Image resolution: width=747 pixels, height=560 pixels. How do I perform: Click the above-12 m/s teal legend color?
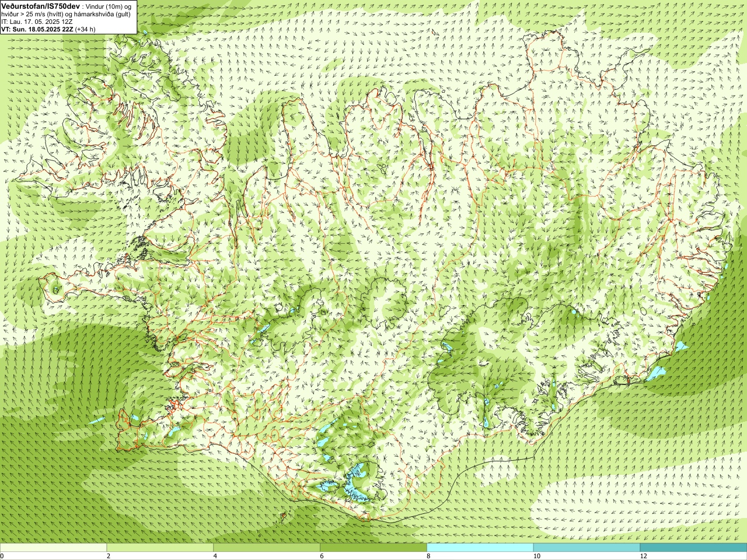coord(693,548)
